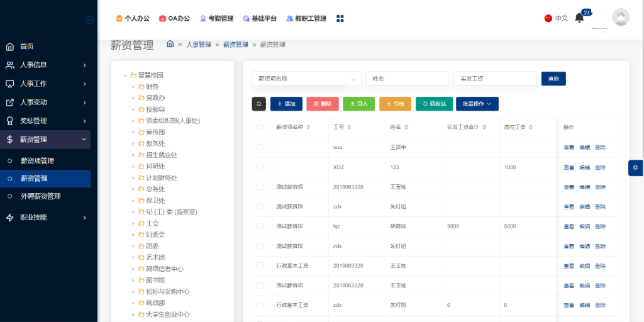This screenshot has height=322, width=644.
Task: Click the 财务 folder icon in tree
Action: coord(142,87)
